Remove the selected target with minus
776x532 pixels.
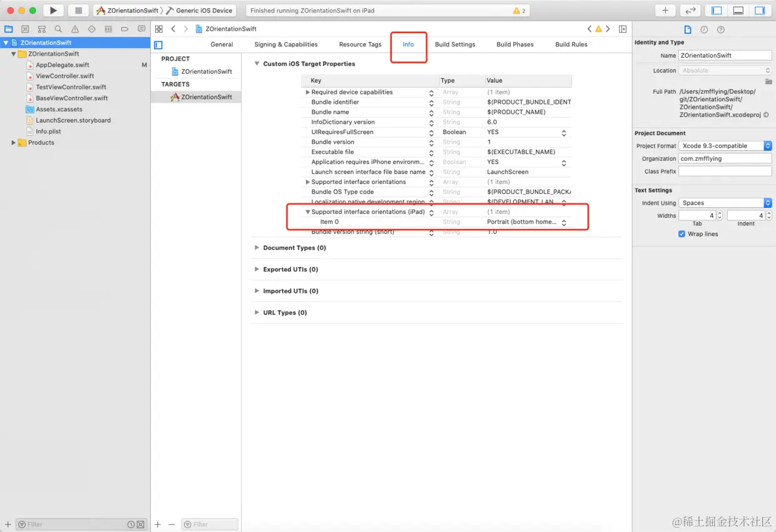171,524
